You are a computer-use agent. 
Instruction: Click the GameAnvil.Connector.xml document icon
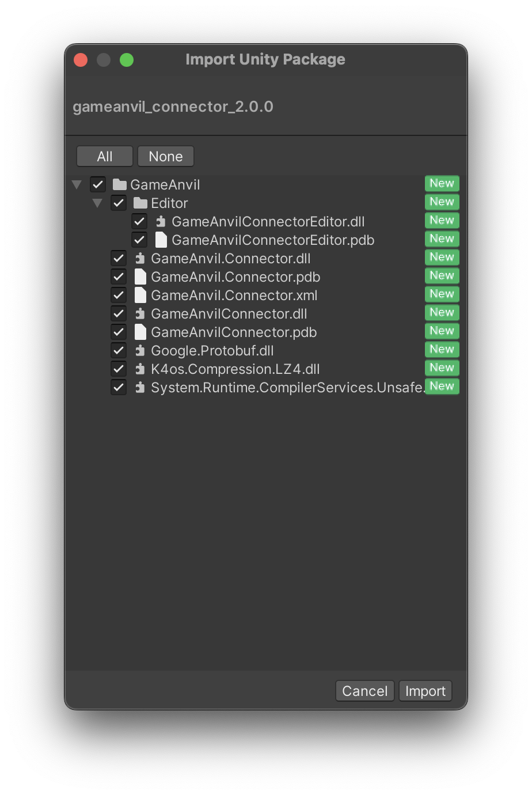tap(140, 295)
